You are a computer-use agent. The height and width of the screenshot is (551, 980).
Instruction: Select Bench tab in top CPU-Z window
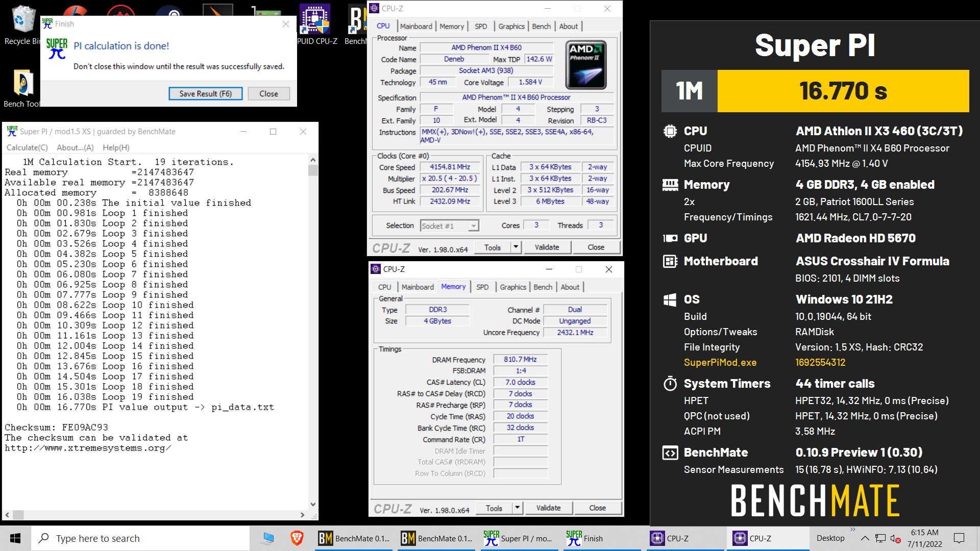(x=541, y=26)
